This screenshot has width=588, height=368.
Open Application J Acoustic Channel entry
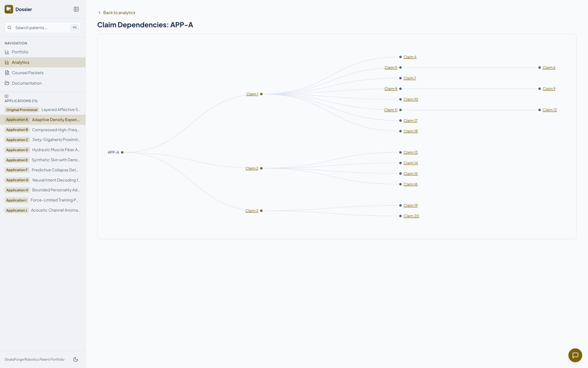click(x=43, y=210)
